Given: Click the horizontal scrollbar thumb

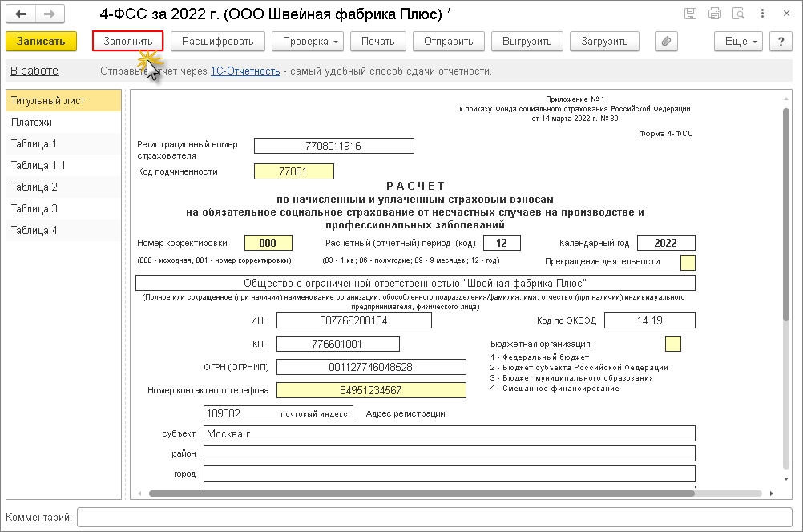Looking at the screenshot, I should (x=422, y=494).
